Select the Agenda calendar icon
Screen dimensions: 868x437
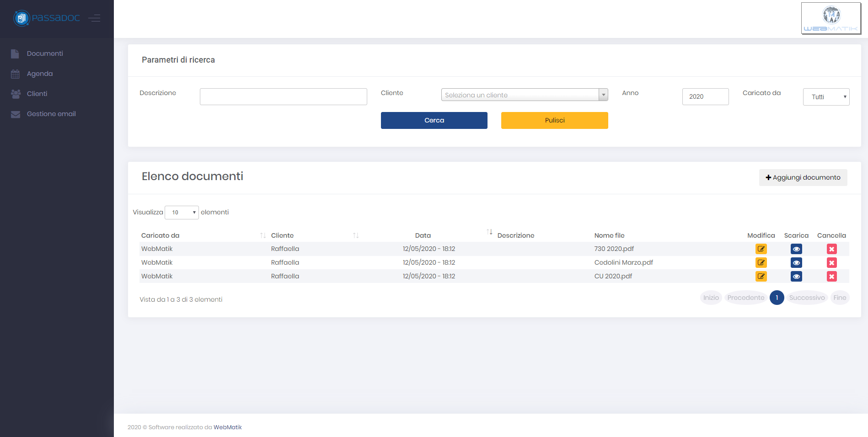[14, 74]
